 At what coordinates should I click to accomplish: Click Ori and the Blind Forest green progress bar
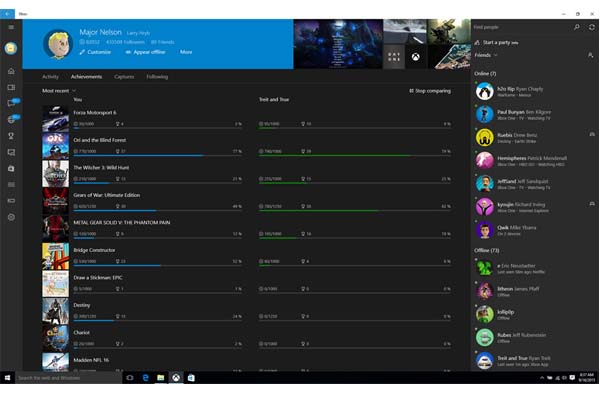coord(355,156)
